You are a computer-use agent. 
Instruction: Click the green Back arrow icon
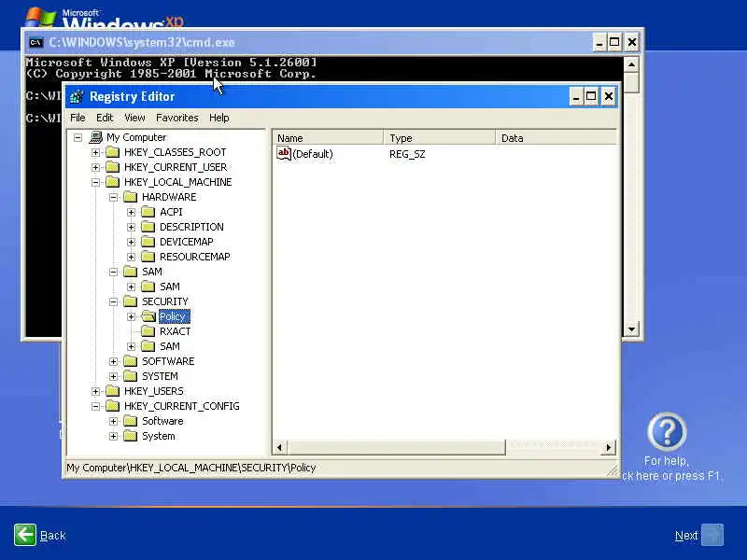click(25, 535)
